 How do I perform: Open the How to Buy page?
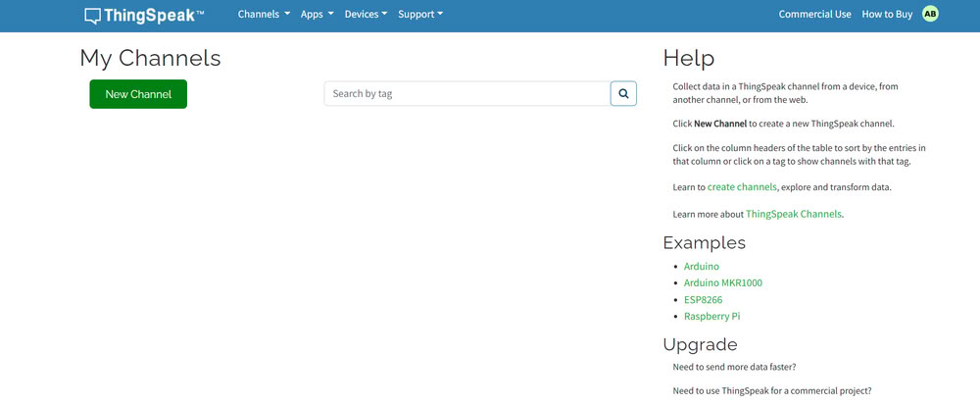tap(887, 15)
